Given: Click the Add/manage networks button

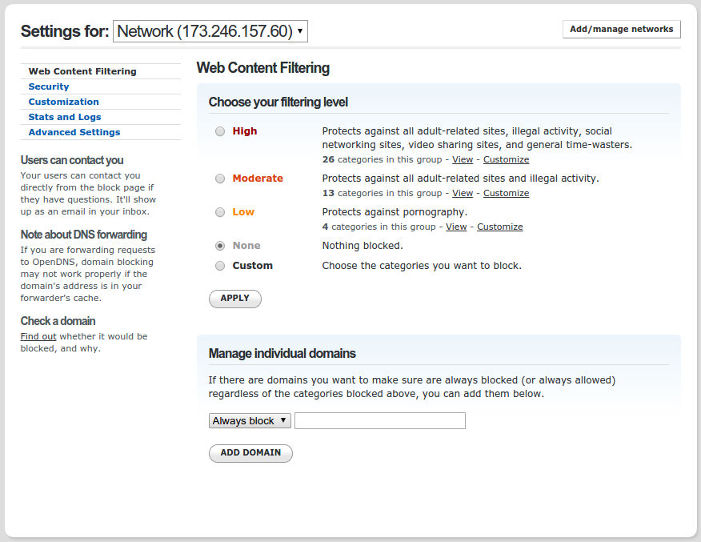Looking at the screenshot, I should (621, 29).
